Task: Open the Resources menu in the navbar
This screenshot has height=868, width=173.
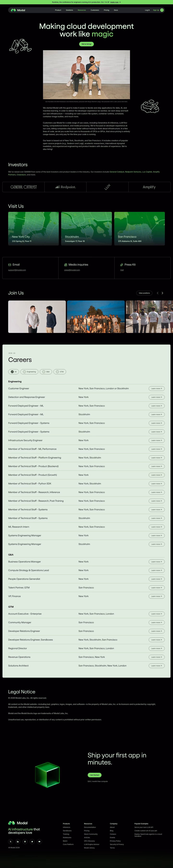Action: pyautogui.click(x=82, y=10)
